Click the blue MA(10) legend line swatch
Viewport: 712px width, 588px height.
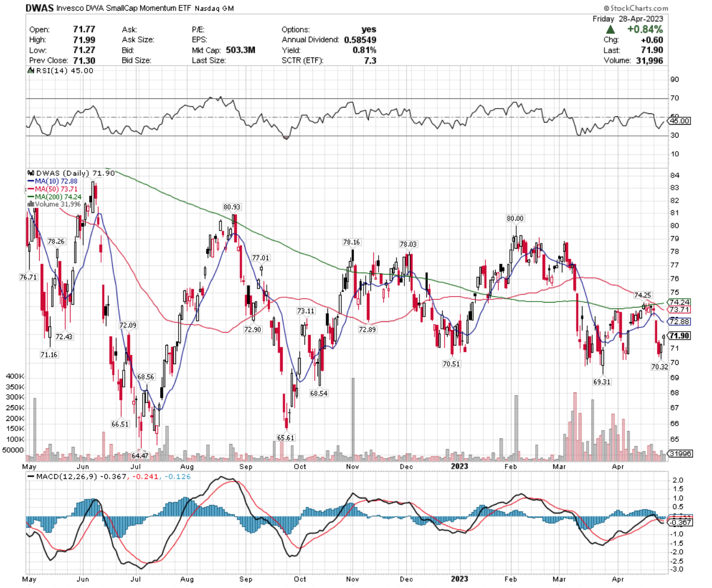[x=31, y=181]
